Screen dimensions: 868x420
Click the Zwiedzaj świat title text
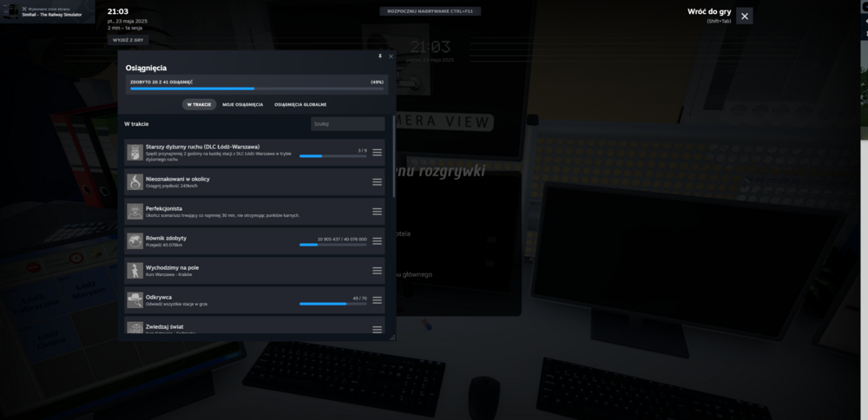pyautogui.click(x=164, y=326)
